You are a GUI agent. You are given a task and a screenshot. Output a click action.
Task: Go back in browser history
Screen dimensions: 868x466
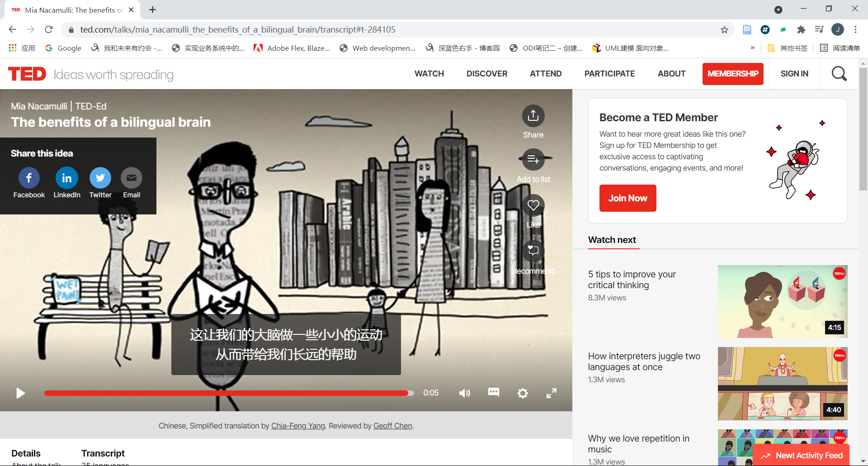pyautogui.click(x=12, y=29)
